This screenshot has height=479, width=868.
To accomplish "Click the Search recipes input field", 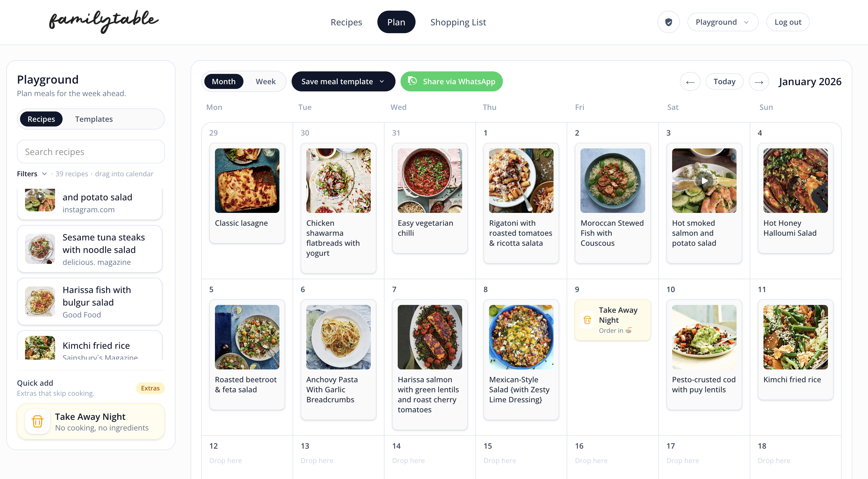I will (90, 151).
